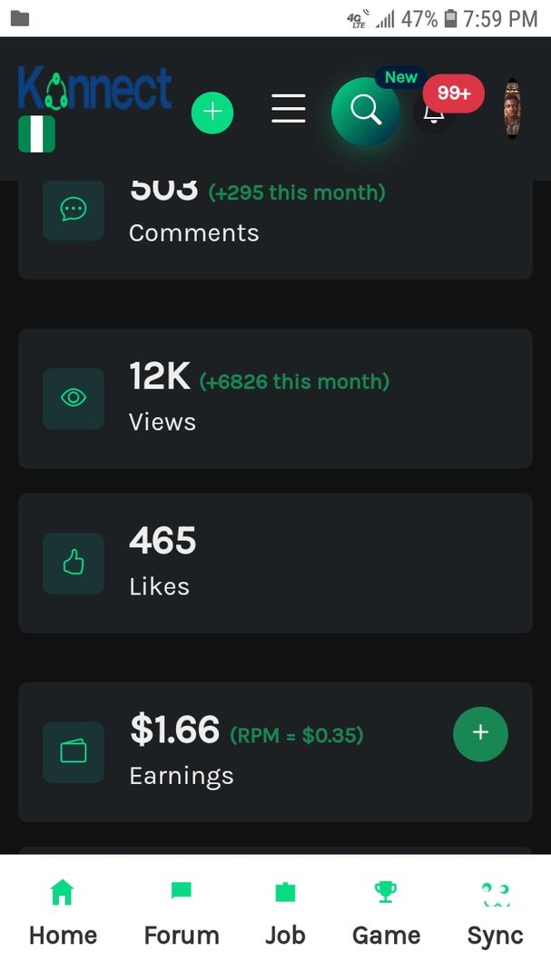Tap the New badge above the search
Image resolution: width=551 pixels, height=980 pixels.
point(400,77)
